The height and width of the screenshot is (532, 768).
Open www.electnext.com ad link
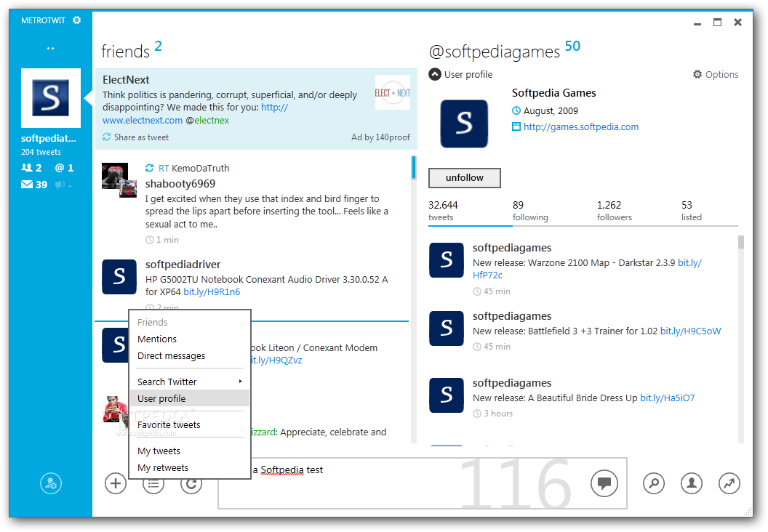click(142, 121)
